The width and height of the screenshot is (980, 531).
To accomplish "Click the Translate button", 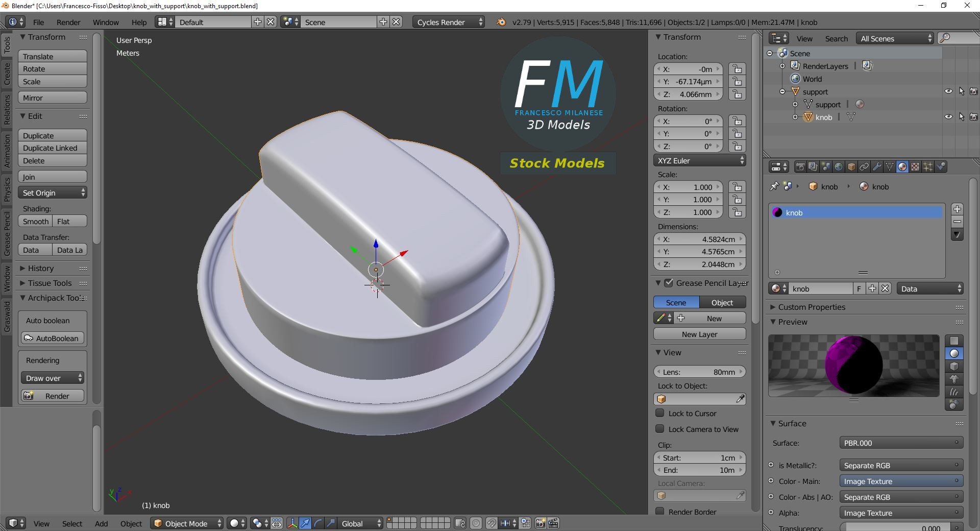I will click(53, 56).
